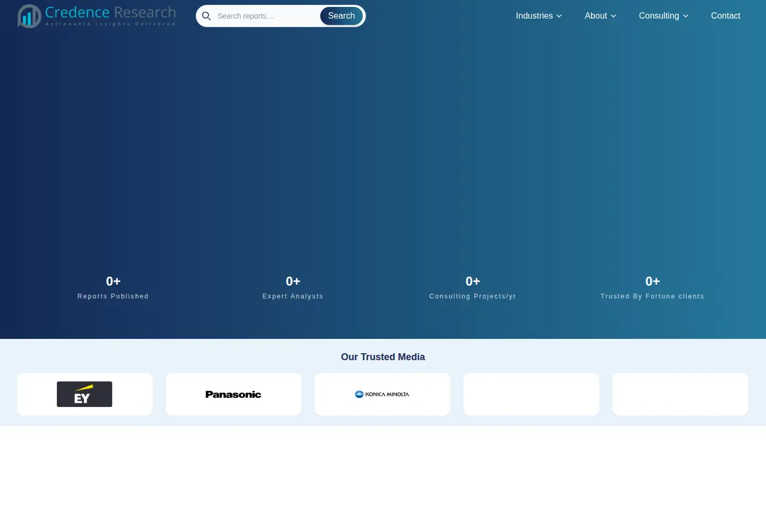Click the magnifying glass search icon

206,16
